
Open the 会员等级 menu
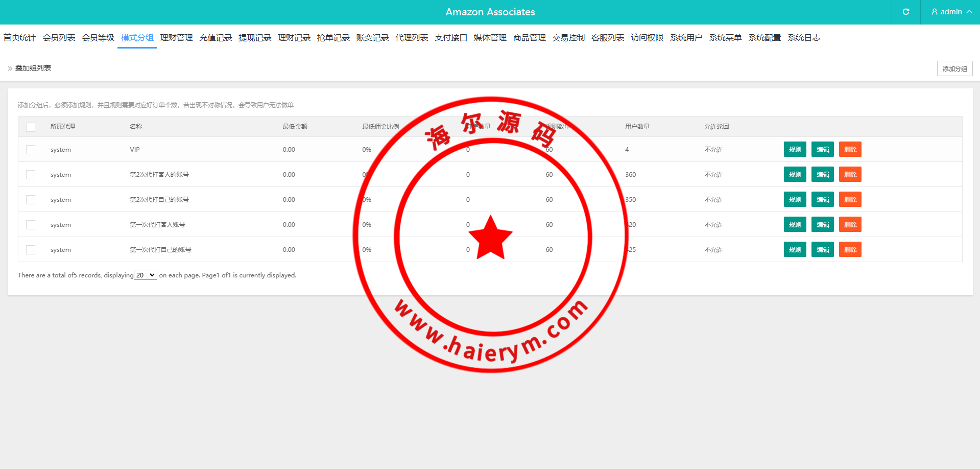pyautogui.click(x=98, y=37)
